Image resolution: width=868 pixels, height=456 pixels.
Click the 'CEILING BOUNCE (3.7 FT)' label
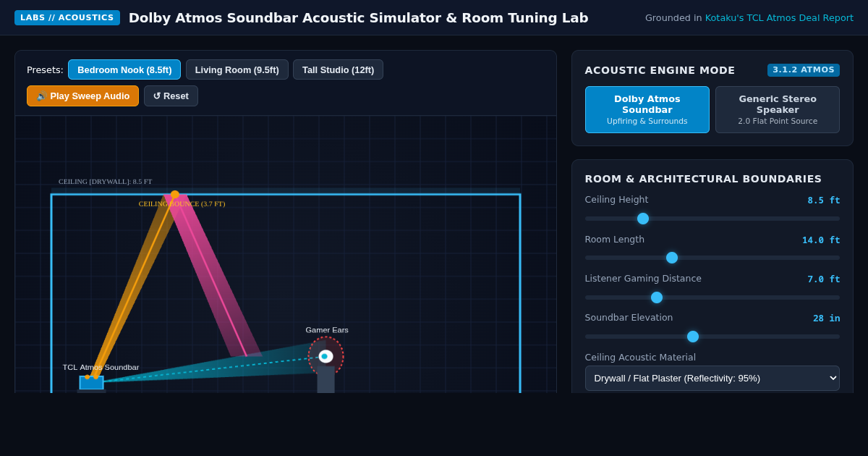(182, 204)
